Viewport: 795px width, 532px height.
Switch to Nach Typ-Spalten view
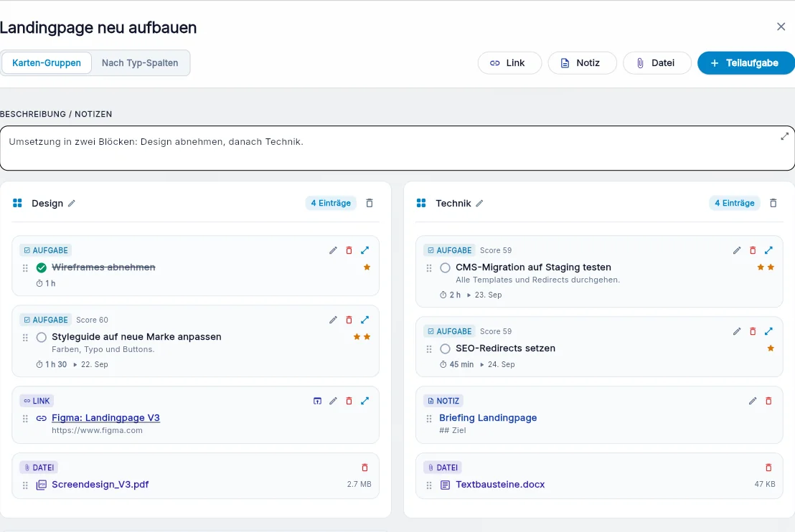tap(140, 63)
